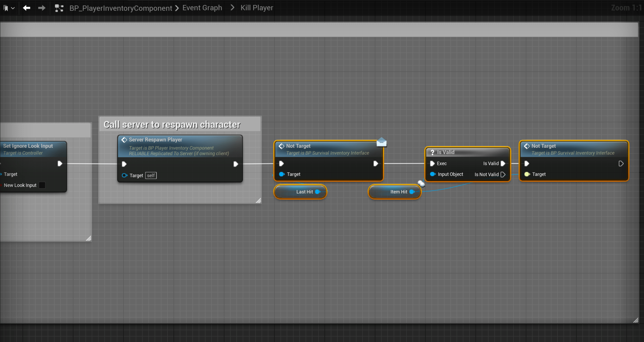644x342 pixels.
Task: Click the blueprint graph icon beside BP_PlayerInventoryComponent
Action: click(x=59, y=8)
